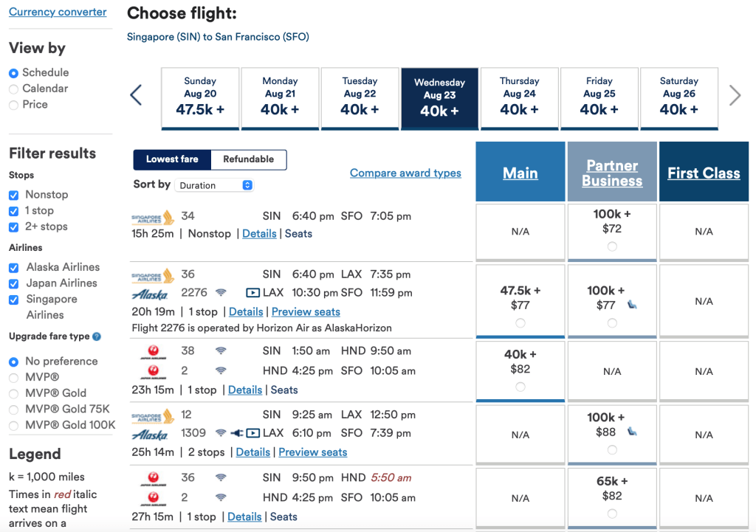Click the left chevron to view earlier dates
The image size is (756, 532).
(x=137, y=95)
